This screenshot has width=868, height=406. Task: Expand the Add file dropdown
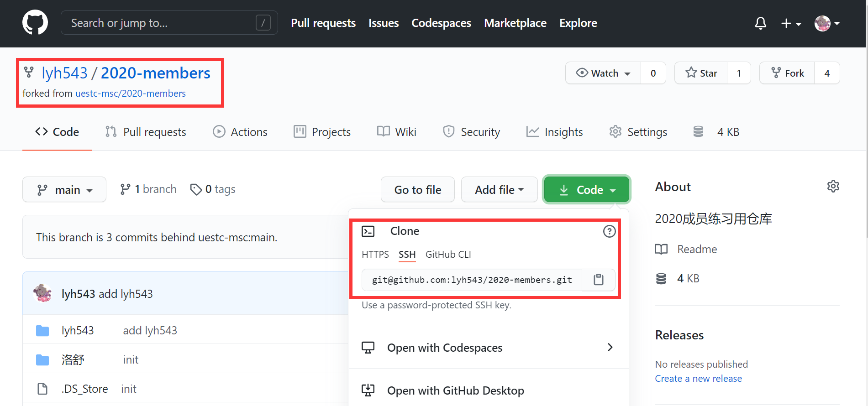[x=499, y=189]
